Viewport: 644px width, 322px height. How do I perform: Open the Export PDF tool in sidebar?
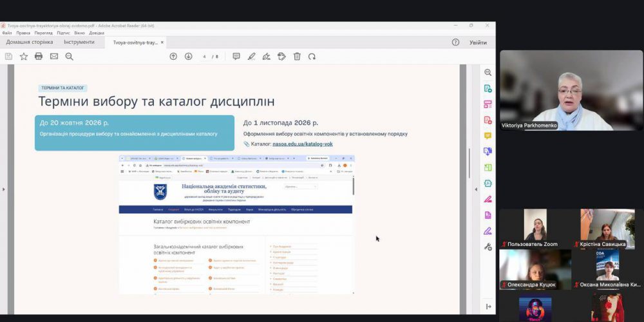[488, 88]
